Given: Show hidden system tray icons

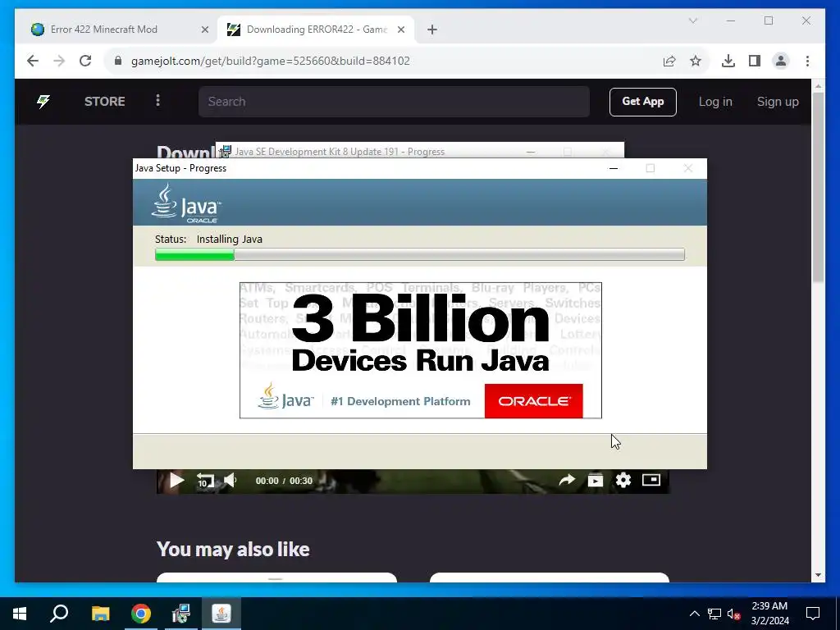Looking at the screenshot, I should tap(694, 614).
